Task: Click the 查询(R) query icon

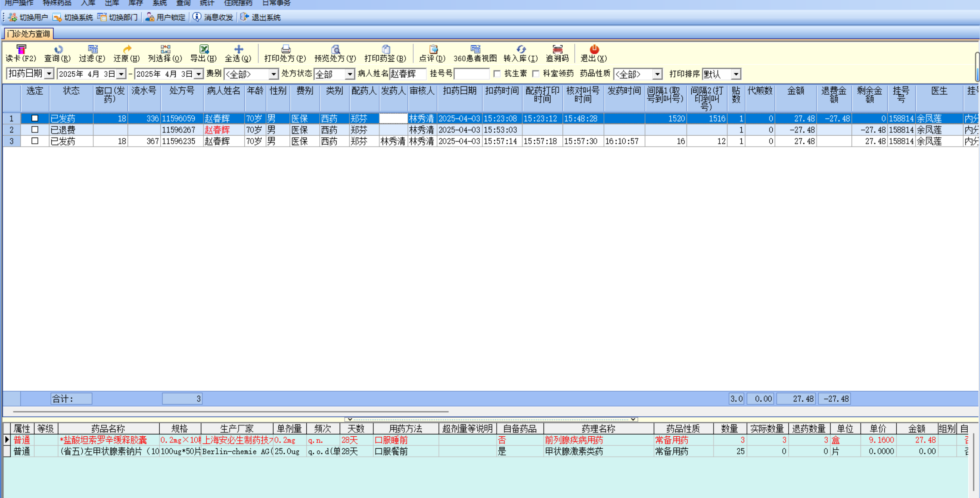Action: click(58, 49)
